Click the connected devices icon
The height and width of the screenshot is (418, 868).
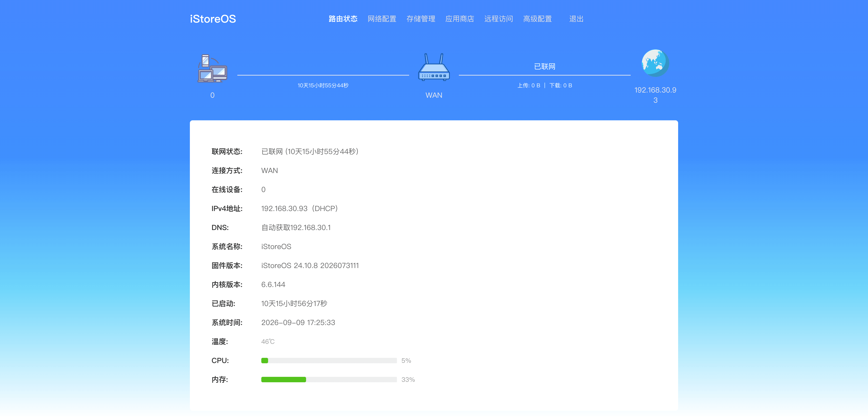(212, 69)
